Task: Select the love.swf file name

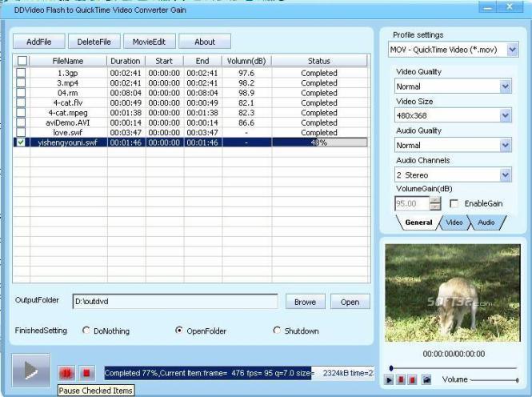Action: point(68,132)
